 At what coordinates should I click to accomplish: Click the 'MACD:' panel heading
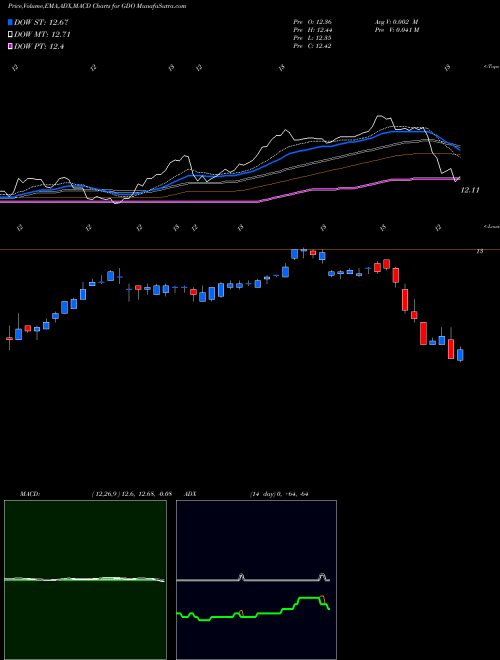point(29,494)
